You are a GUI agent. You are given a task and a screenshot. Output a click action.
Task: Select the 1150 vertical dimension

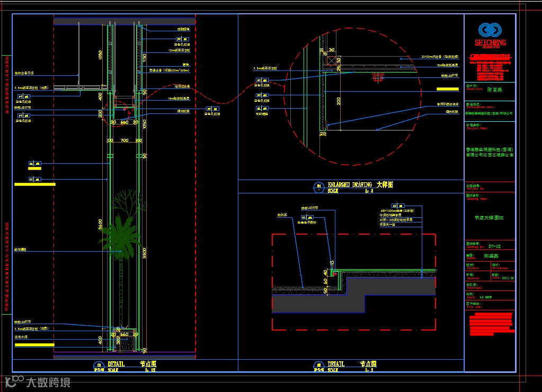(x=144, y=58)
